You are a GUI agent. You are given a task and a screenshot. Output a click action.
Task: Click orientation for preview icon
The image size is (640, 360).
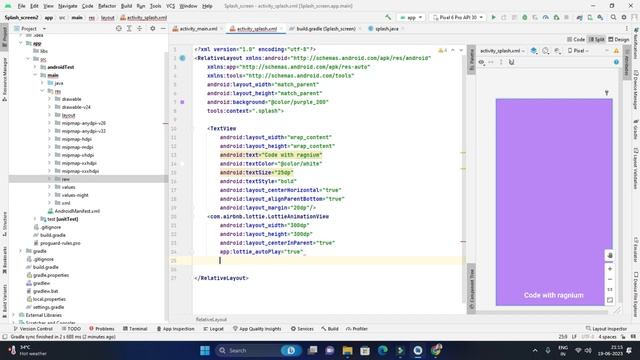point(546,51)
